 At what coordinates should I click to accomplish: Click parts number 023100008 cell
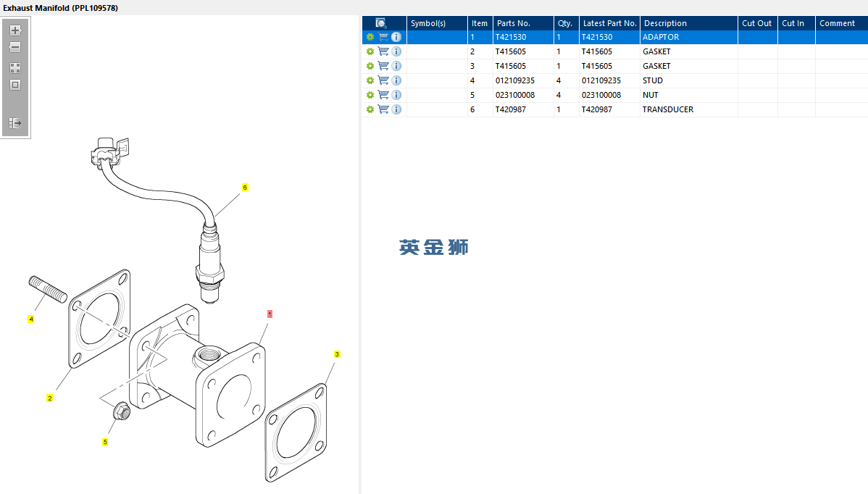(523, 95)
